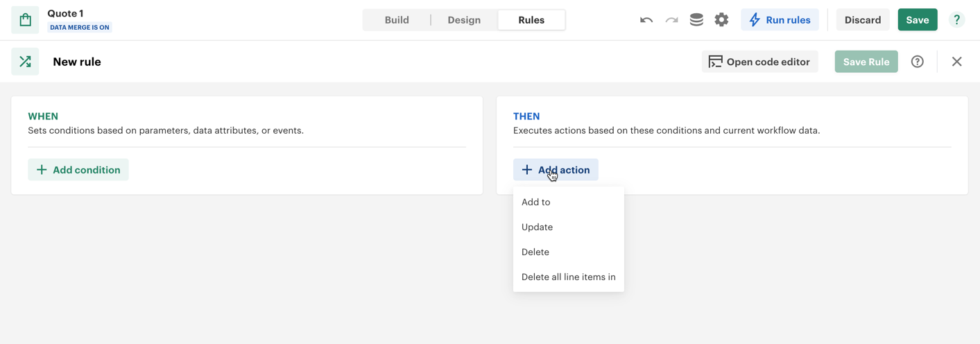Open the settings gear icon

coord(721,20)
